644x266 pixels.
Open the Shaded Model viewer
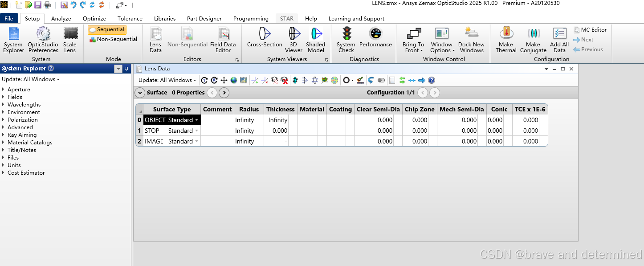[316, 40]
